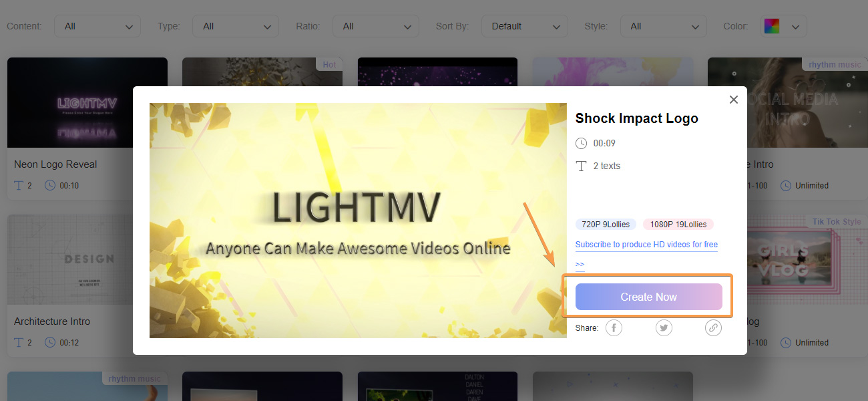Share Shock Impact Logo on Facebook

[613, 327]
